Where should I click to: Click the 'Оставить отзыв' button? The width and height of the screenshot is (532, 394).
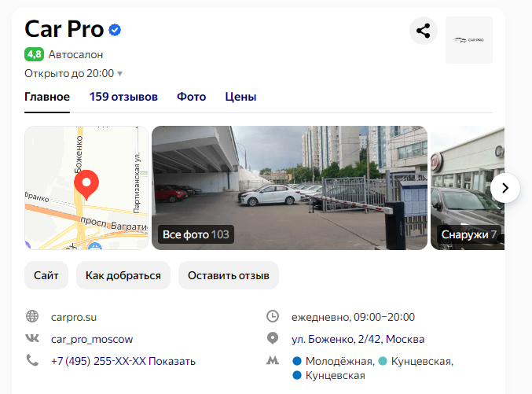point(229,275)
